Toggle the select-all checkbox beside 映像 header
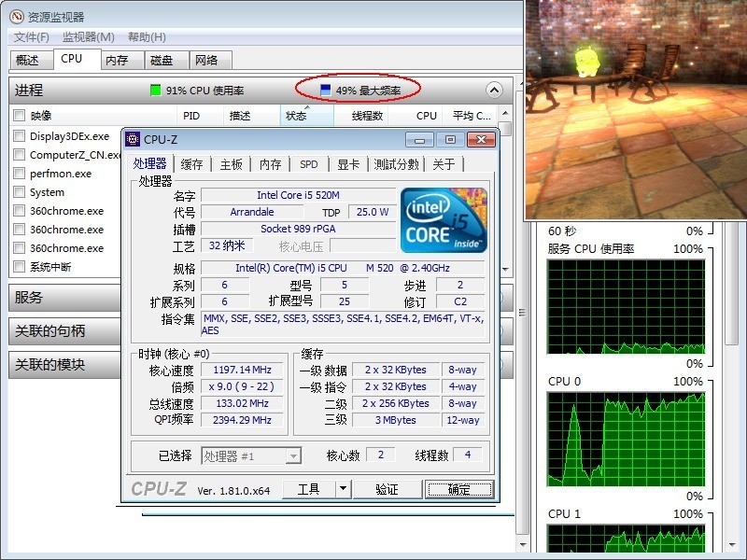Image resolution: width=747 pixels, height=560 pixels. pos(20,115)
